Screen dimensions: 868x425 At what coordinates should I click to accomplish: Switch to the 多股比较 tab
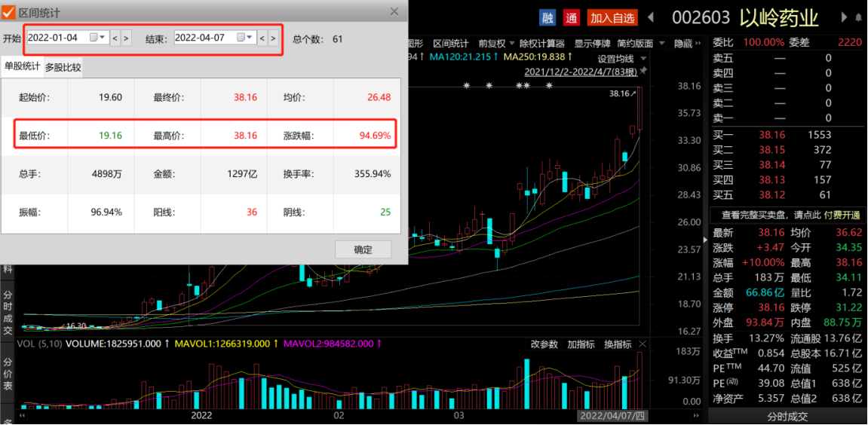(63, 68)
